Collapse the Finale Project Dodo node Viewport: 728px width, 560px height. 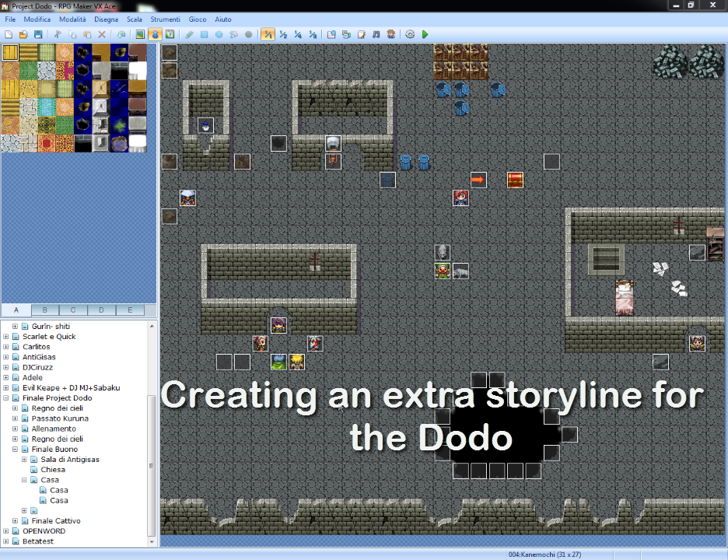pos(6,398)
